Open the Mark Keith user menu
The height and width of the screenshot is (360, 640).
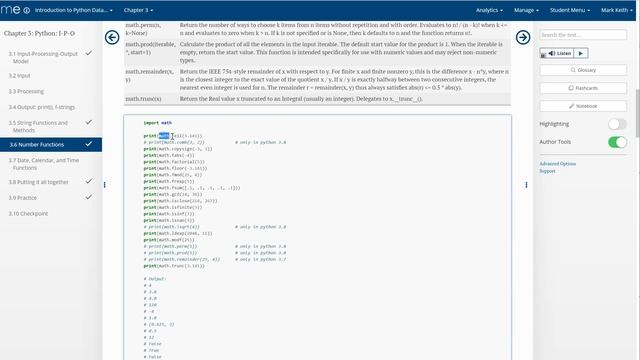(x=616, y=10)
